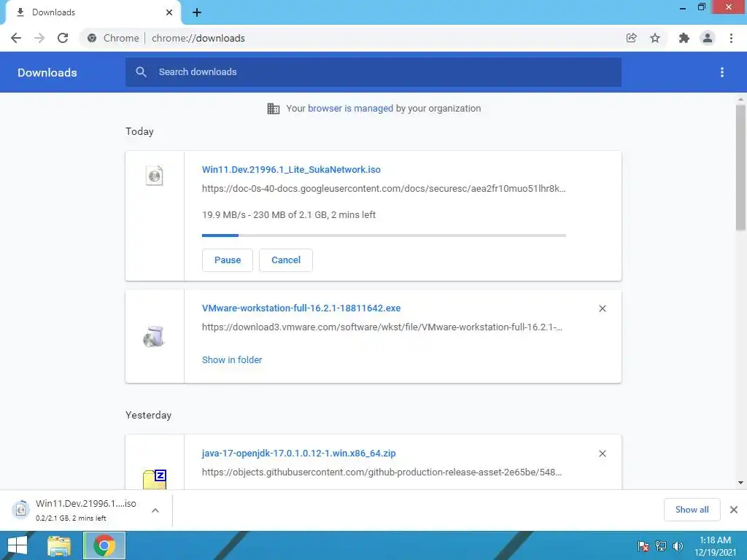Click the download3.vmware.com source URL

tap(382, 327)
